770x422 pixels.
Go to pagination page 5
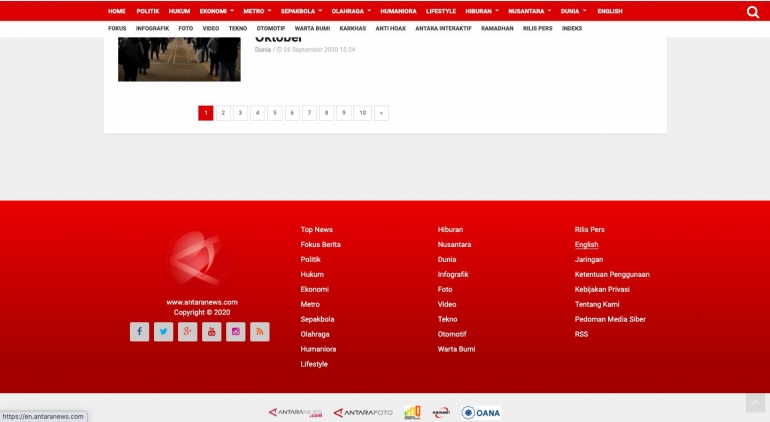(275, 113)
